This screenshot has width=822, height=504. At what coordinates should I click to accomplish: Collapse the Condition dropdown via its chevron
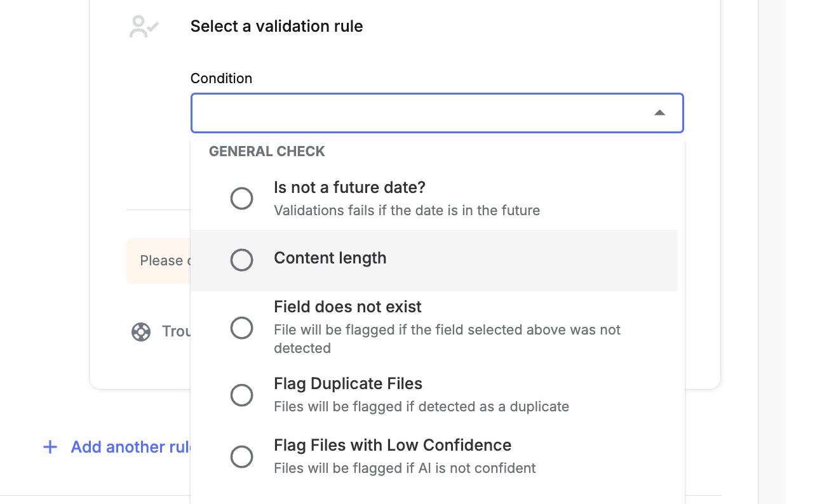tap(660, 112)
